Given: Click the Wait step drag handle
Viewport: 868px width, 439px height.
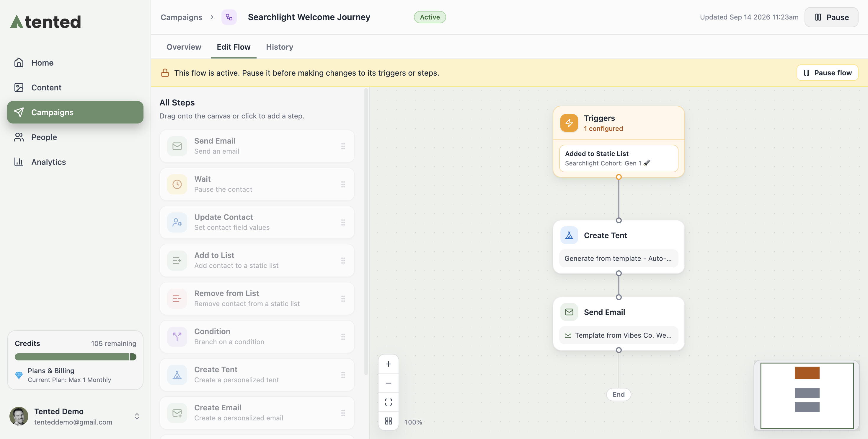Looking at the screenshot, I should (x=343, y=184).
